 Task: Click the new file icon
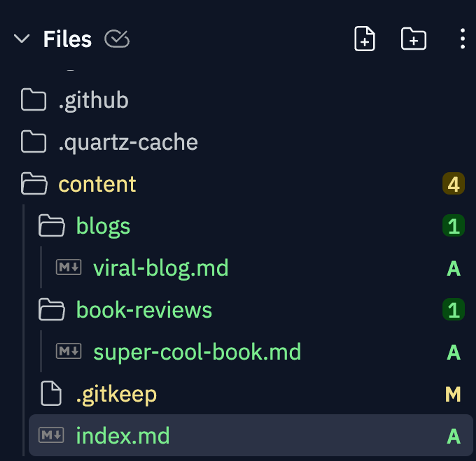pos(365,39)
